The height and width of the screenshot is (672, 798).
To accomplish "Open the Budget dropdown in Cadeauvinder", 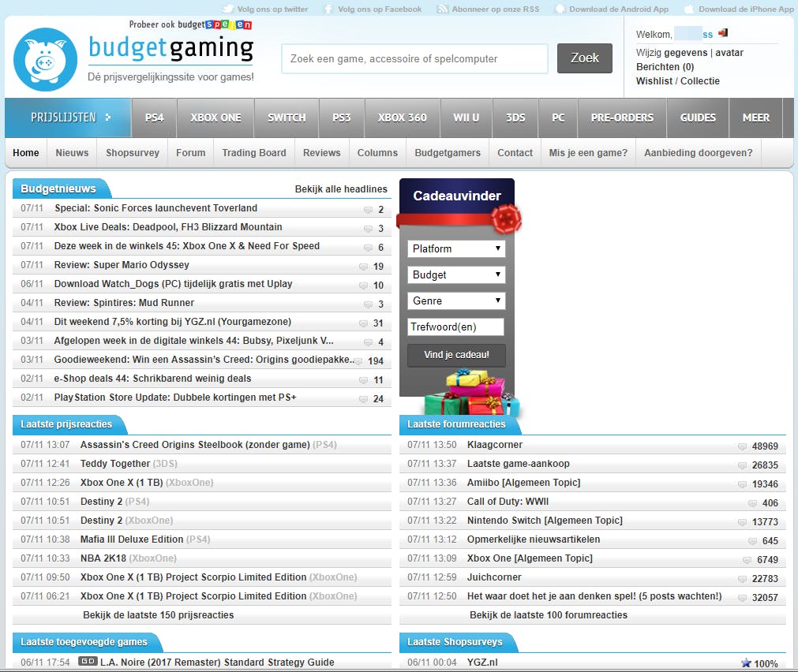I will coord(456,274).
